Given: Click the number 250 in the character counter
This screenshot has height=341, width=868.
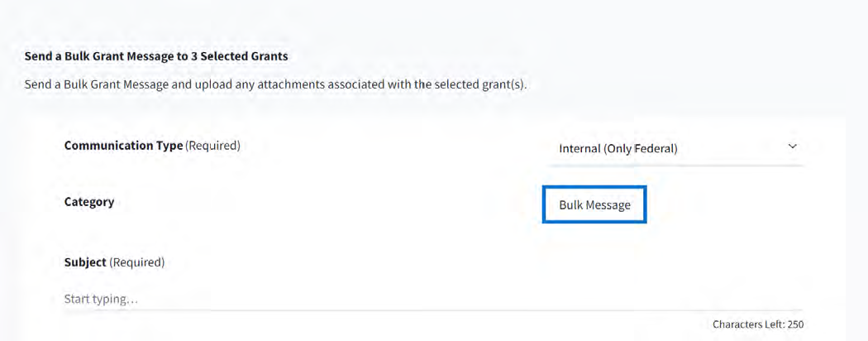Looking at the screenshot, I should (795, 324).
